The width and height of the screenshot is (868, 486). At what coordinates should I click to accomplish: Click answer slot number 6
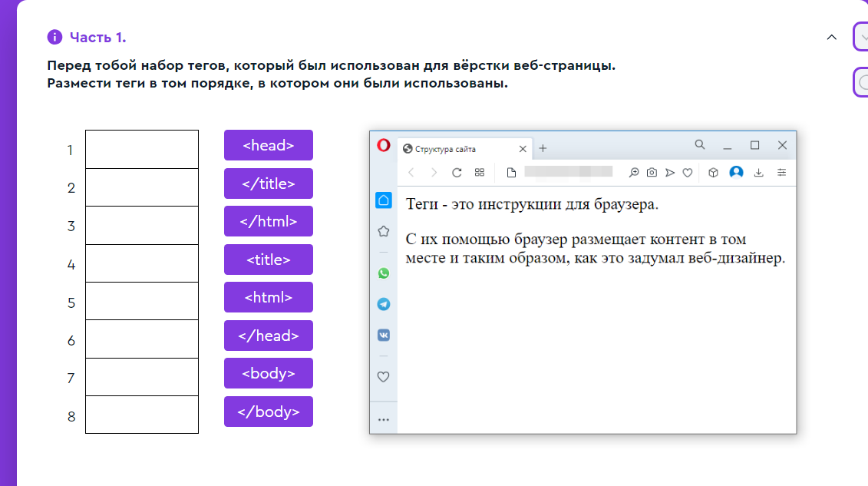click(x=142, y=339)
